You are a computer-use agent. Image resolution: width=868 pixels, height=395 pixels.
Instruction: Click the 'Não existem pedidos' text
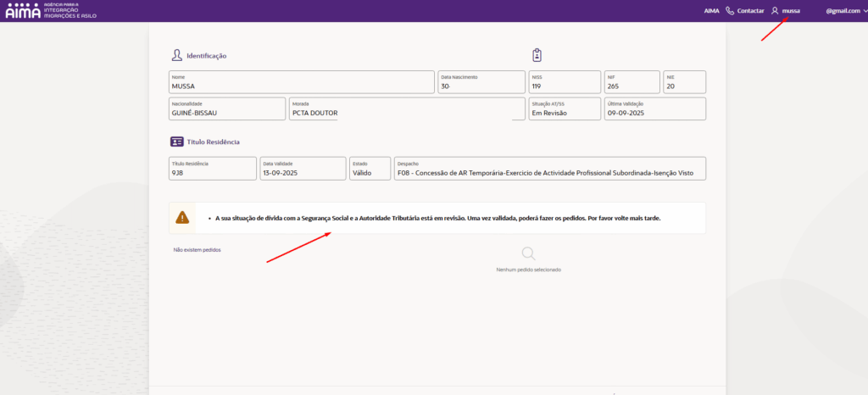tap(197, 250)
